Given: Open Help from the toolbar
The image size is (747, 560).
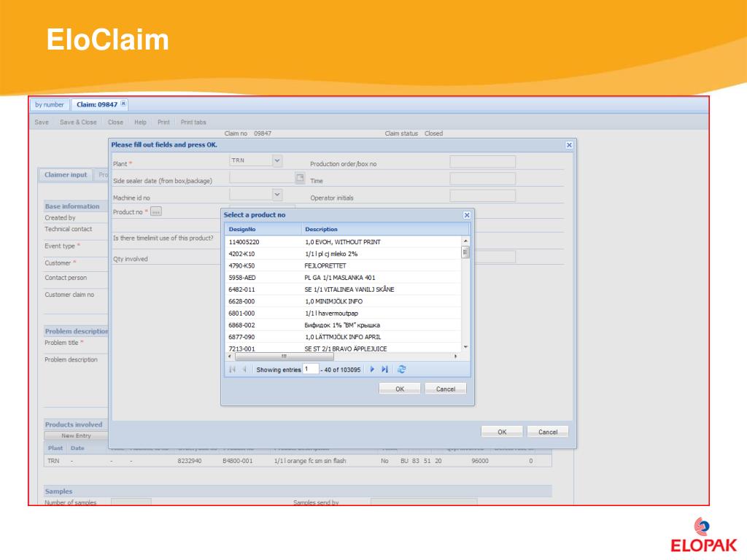Looking at the screenshot, I should (140, 122).
